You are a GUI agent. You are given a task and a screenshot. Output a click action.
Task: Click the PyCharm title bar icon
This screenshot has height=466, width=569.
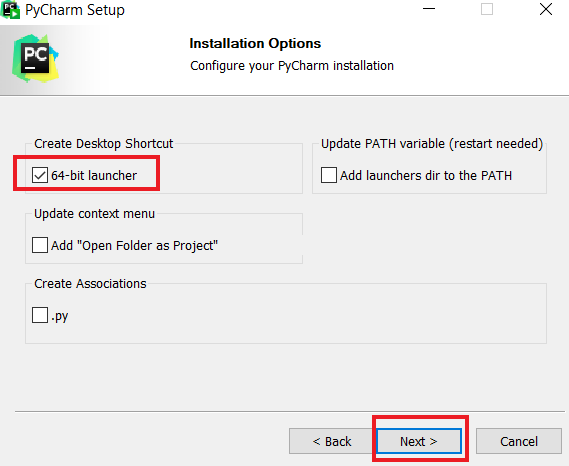tap(10, 10)
